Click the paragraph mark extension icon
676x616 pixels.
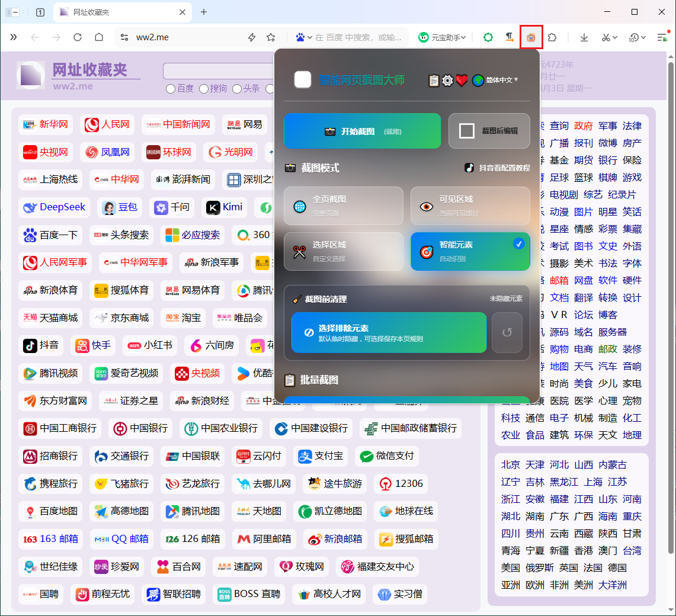pyautogui.click(x=509, y=37)
